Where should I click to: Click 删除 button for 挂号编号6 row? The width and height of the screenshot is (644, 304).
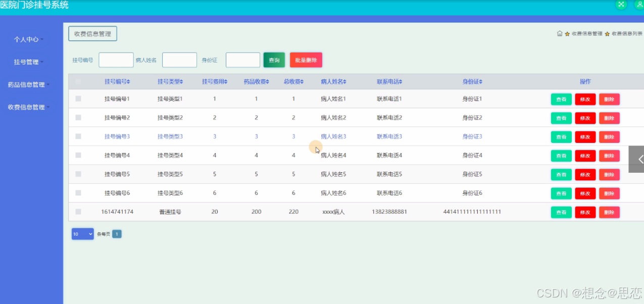click(609, 193)
